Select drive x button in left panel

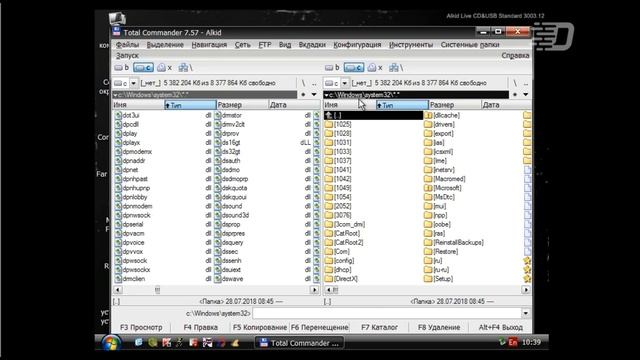[x=164, y=68]
